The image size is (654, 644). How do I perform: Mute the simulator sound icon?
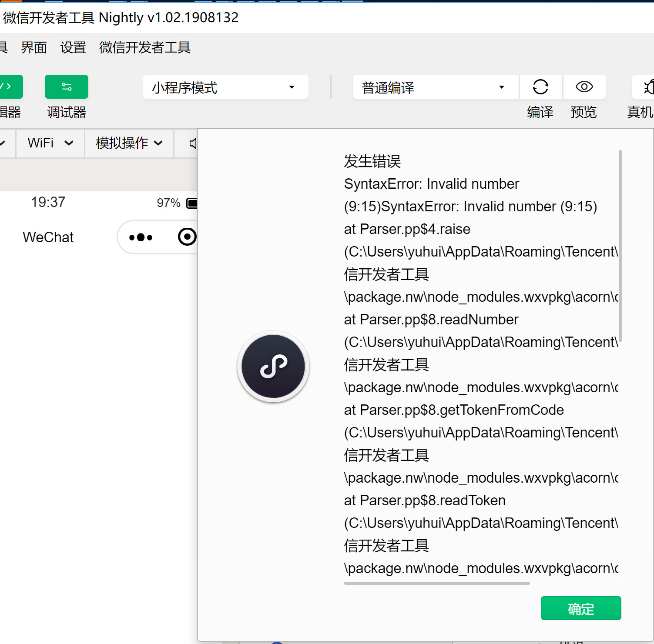click(193, 143)
